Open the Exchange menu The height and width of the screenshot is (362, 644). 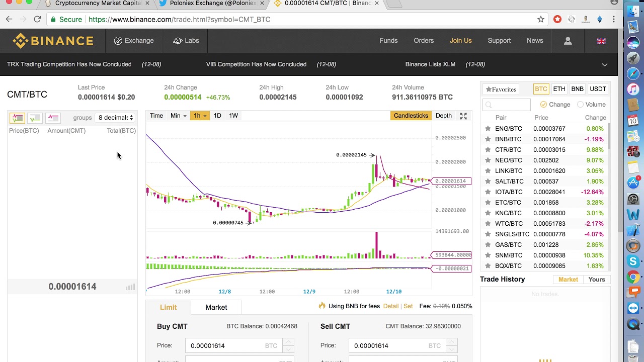point(134,41)
